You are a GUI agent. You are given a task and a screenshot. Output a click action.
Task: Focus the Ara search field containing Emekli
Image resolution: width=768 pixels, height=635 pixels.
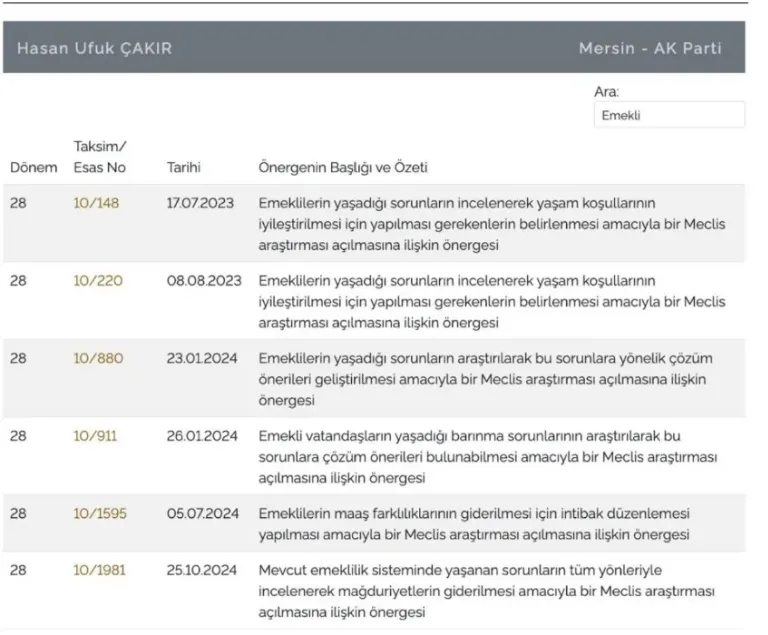pos(669,115)
